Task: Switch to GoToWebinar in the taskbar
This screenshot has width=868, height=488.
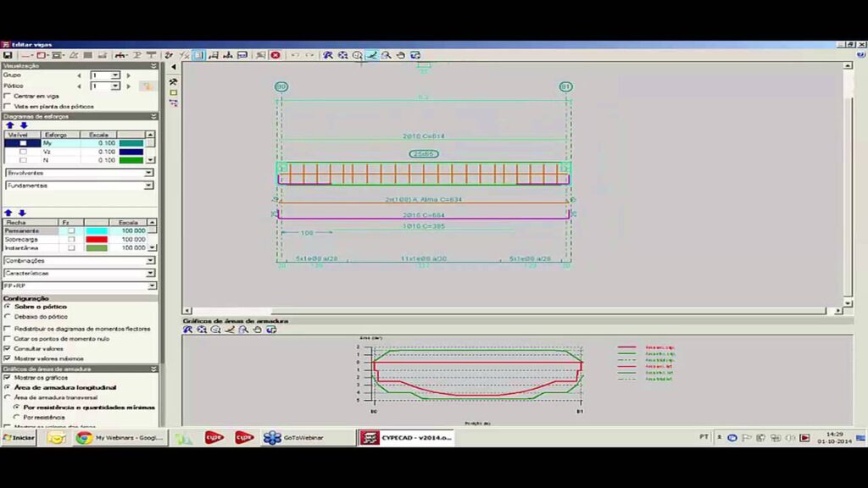Action: pyautogui.click(x=307, y=438)
